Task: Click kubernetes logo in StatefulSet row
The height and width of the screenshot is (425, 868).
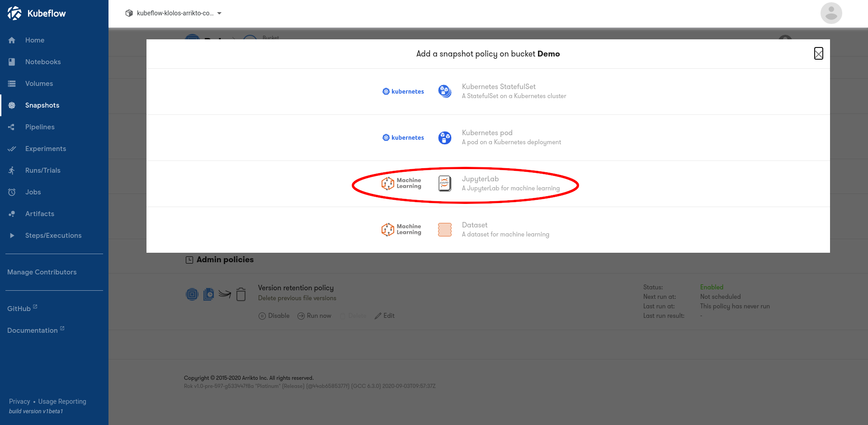Action: 403,91
